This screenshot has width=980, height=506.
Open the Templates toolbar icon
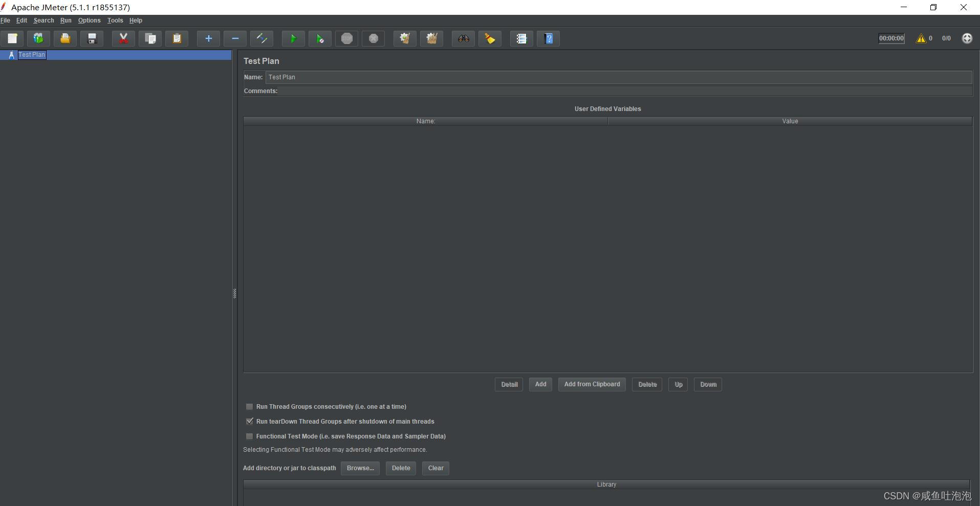click(38, 38)
